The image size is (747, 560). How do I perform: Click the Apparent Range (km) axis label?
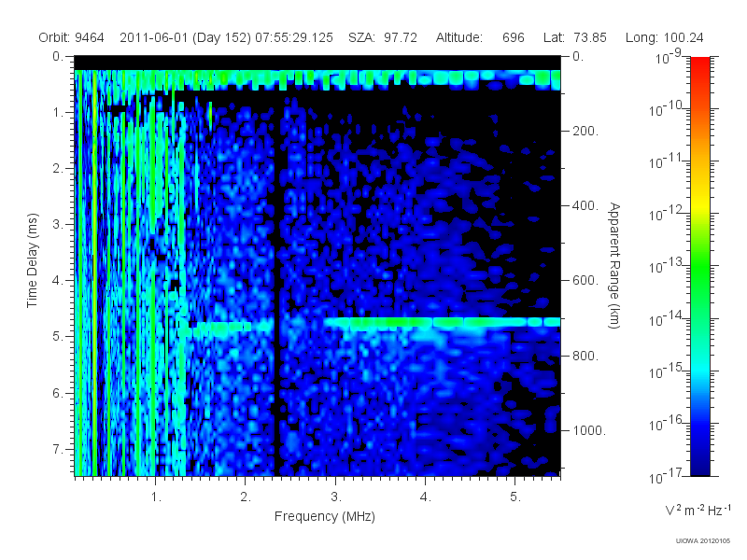614,265
